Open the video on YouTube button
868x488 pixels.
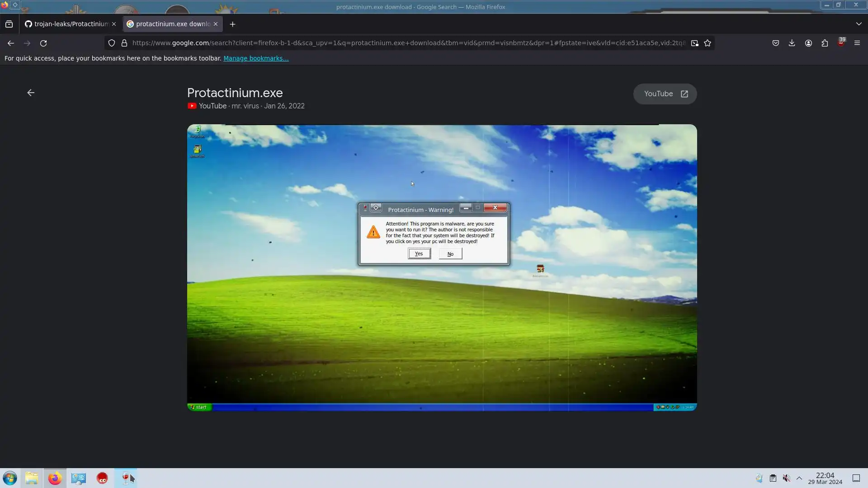pos(665,94)
